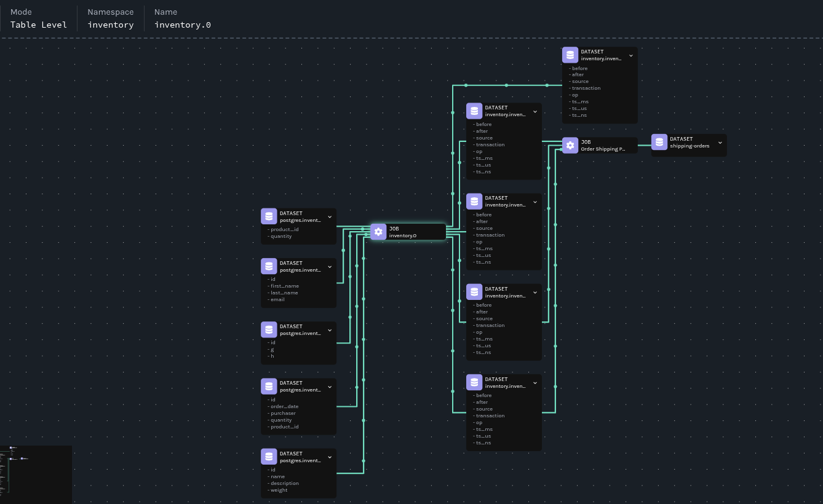The height and width of the screenshot is (504, 823).
Task: Click the database icon on the dataset with first_name field
Action: (269, 266)
